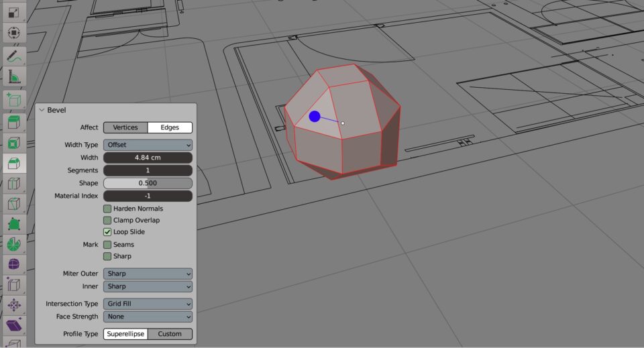This screenshot has width=644, height=348.
Task: Uncheck the Loop Slide option
Action: tap(107, 232)
